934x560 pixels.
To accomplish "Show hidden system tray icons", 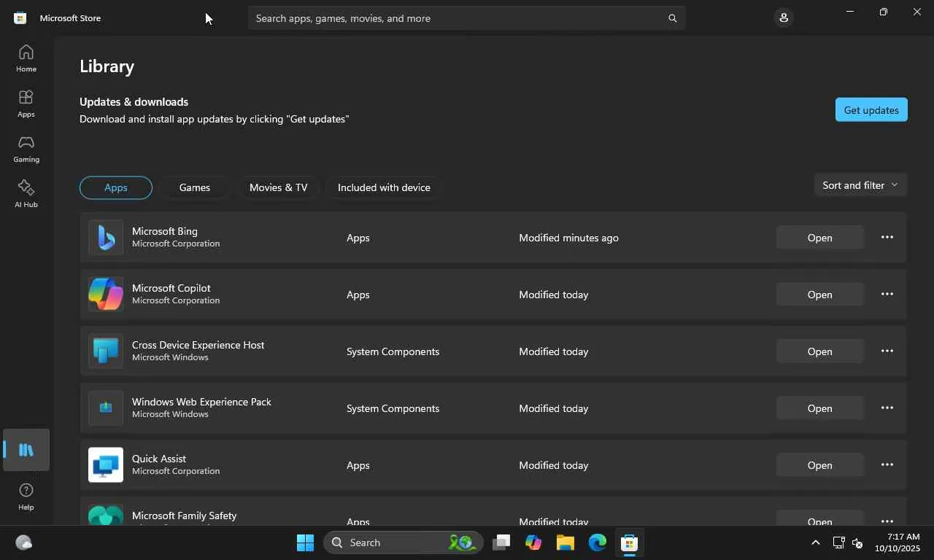I will point(816,542).
